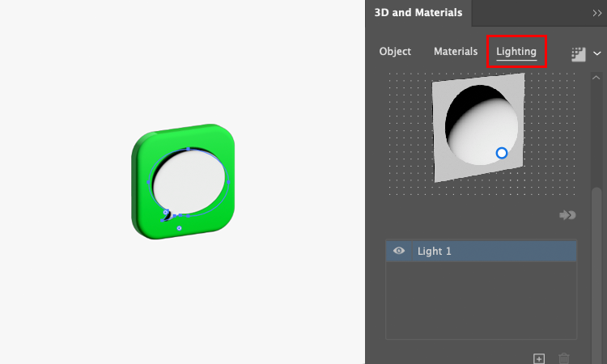The height and width of the screenshot is (364, 607).
Task: Select the Light 1 list entry
Action: coord(482,251)
